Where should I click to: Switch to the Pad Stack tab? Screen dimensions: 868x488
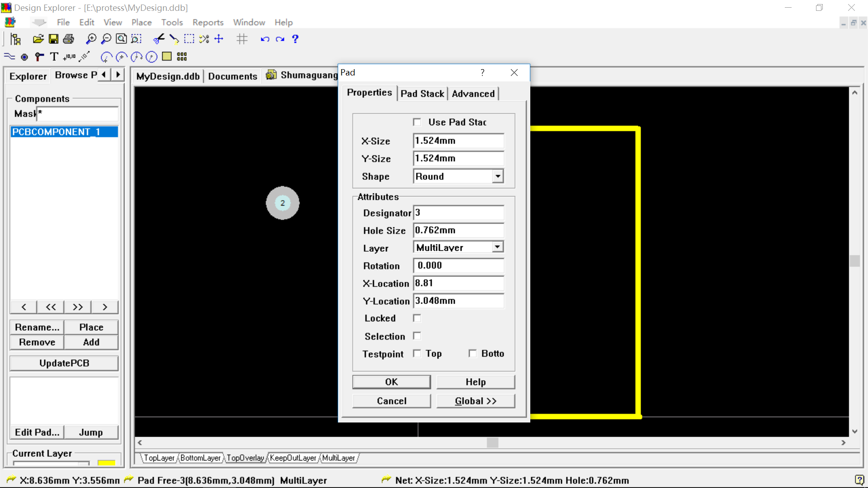422,94
